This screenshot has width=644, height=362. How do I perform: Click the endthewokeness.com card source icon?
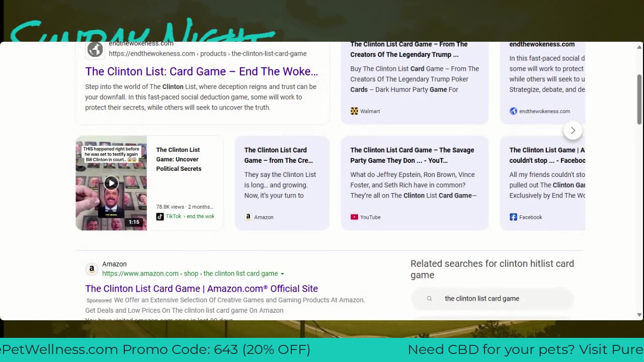513,111
